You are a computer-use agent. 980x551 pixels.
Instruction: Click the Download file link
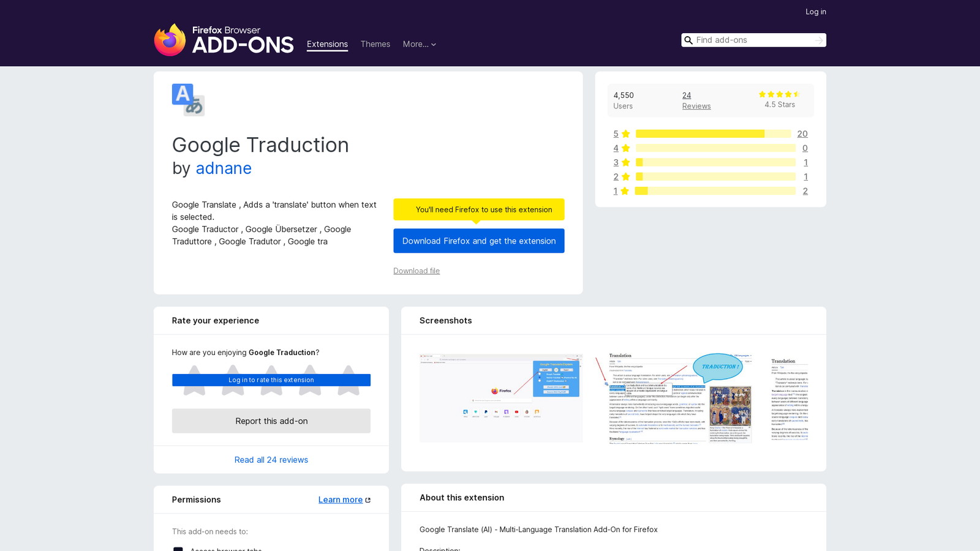pyautogui.click(x=417, y=271)
